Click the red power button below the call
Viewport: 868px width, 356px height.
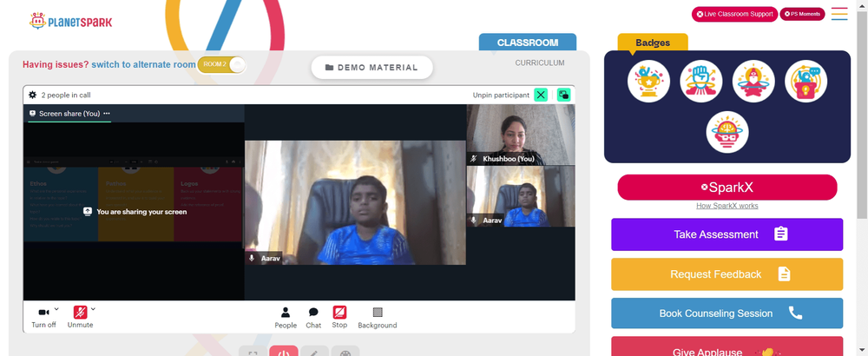point(284,351)
